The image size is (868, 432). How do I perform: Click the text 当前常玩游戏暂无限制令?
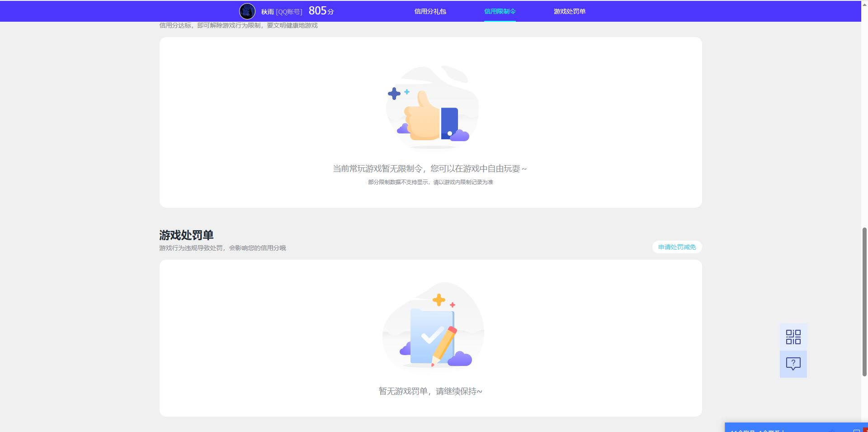pos(377,169)
